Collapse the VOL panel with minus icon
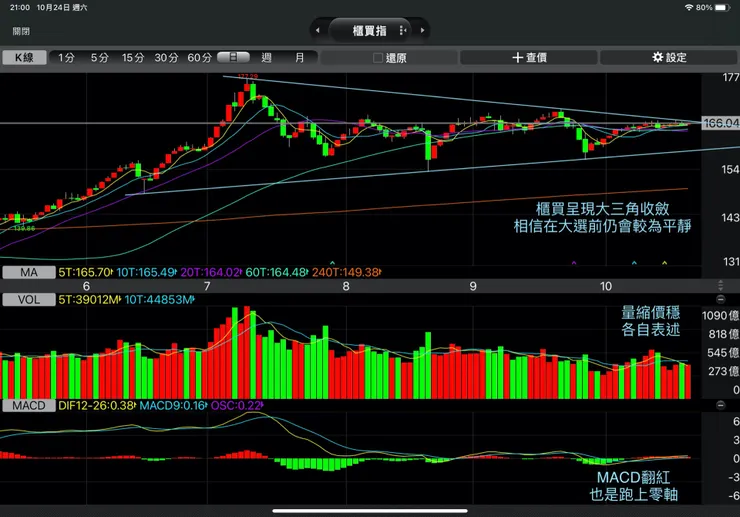740x517 pixels. pyautogui.click(x=720, y=299)
